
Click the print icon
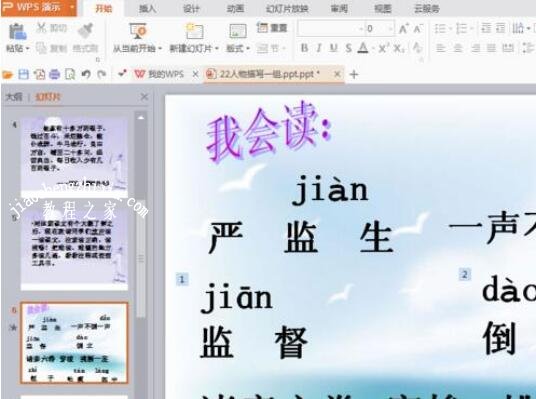pos(55,74)
